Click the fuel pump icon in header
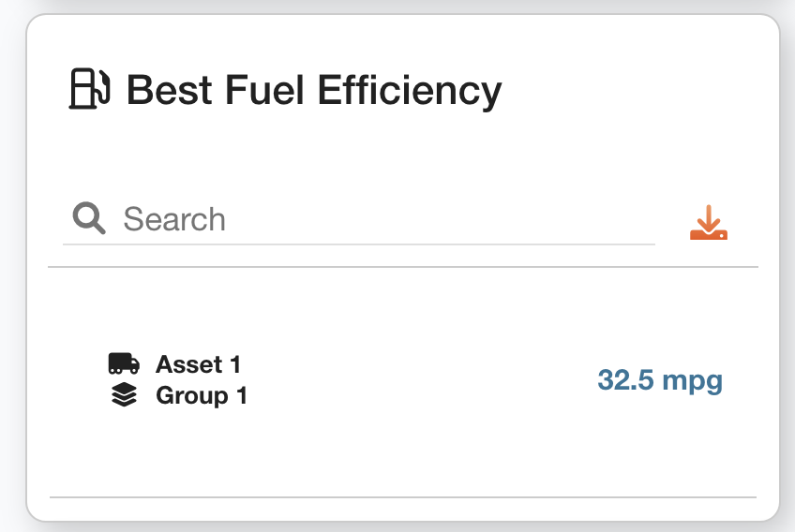This screenshot has width=795, height=532. click(x=90, y=90)
